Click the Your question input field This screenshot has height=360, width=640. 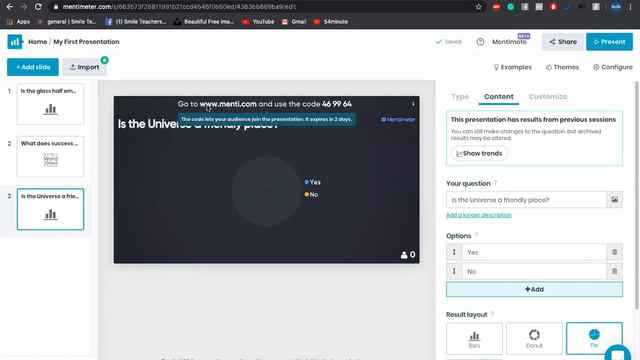[x=527, y=200]
